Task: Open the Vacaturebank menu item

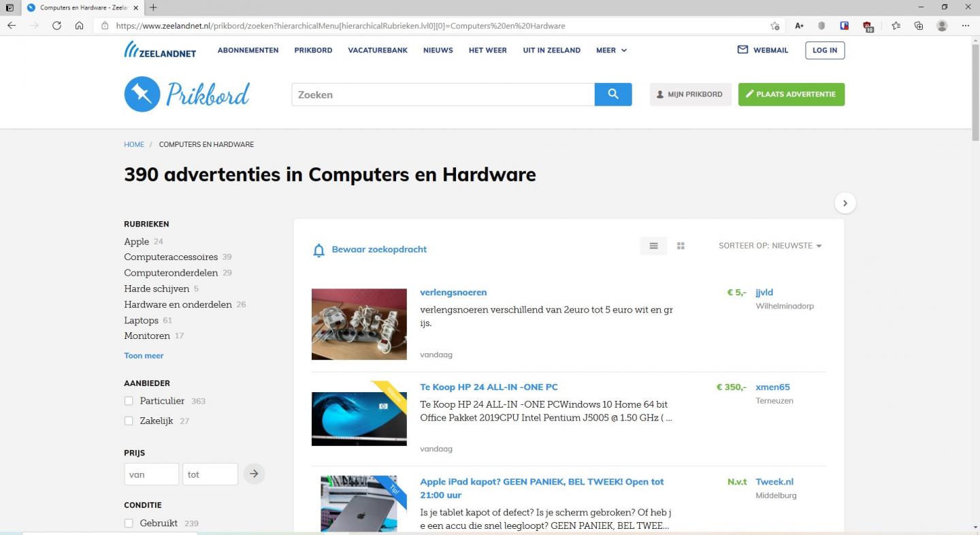Action: pyautogui.click(x=378, y=50)
